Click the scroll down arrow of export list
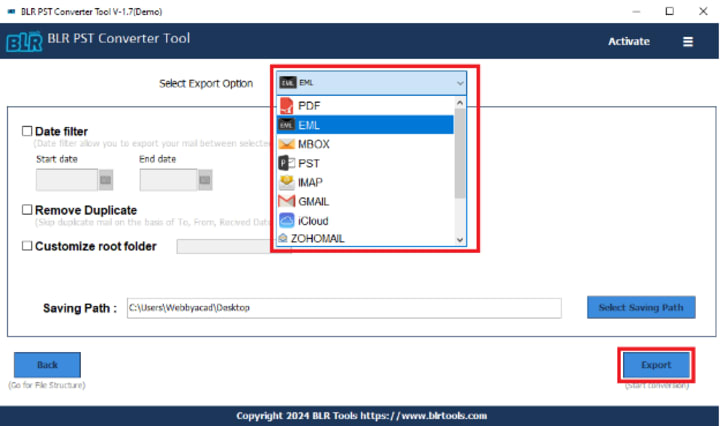Image resolution: width=720 pixels, height=426 pixels. 460,240
